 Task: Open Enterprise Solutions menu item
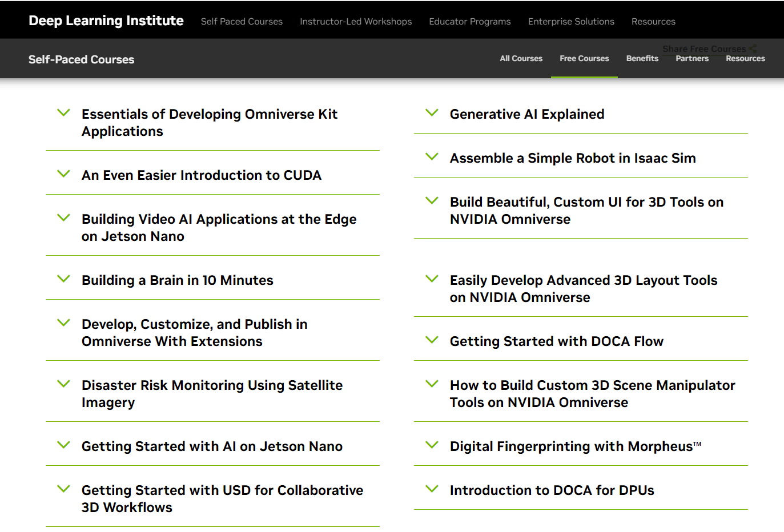pyautogui.click(x=571, y=21)
